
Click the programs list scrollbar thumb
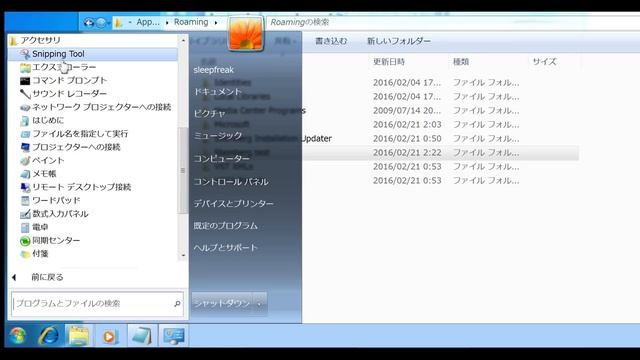(182, 170)
